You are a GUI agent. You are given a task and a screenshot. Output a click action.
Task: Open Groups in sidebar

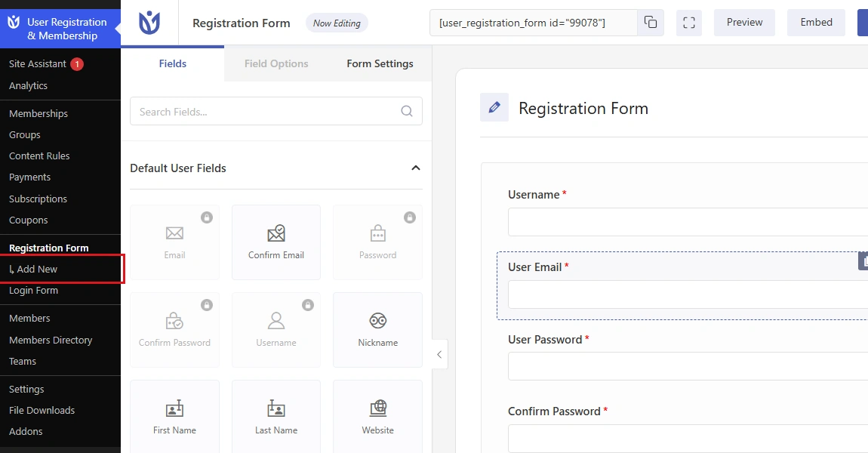pyautogui.click(x=24, y=134)
